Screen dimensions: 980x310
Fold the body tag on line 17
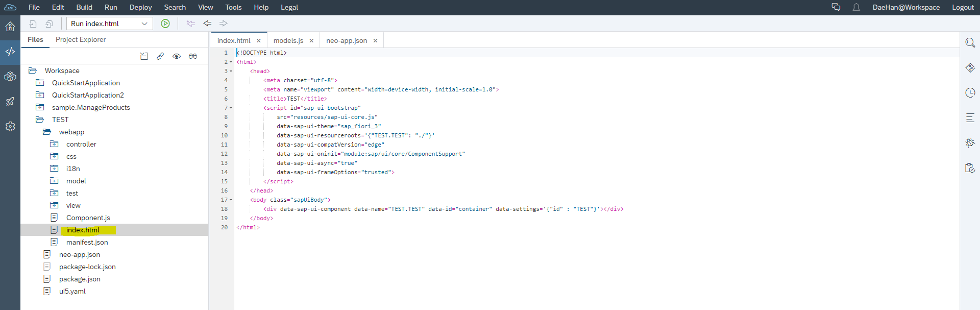coord(231,200)
